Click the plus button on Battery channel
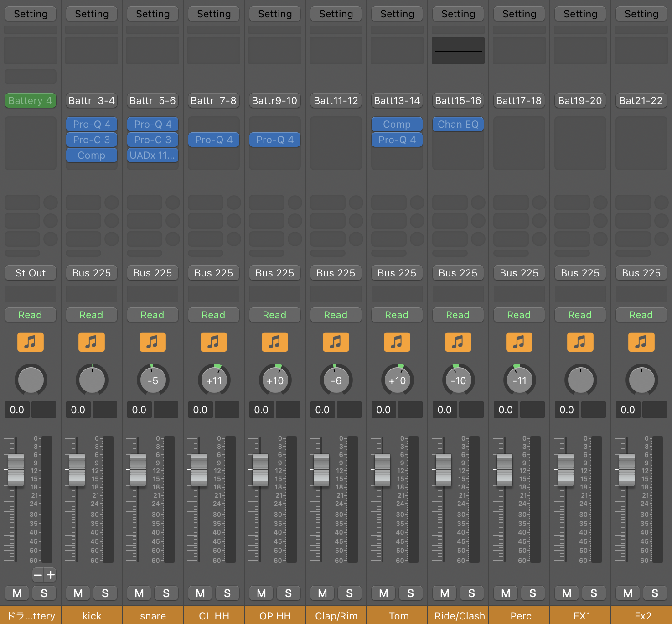Screen dimensions: 672x624 tap(51, 575)
